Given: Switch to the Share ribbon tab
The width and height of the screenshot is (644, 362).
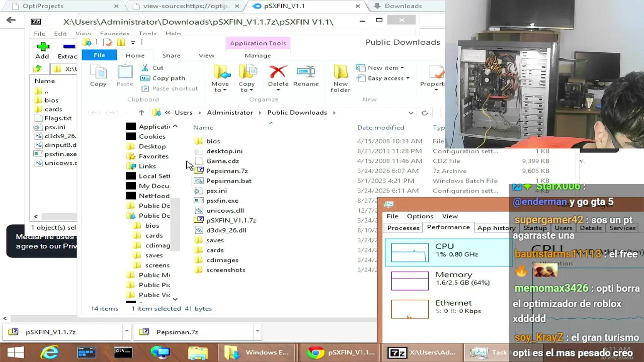Looking at the screenshot, I should coord(171,55).
